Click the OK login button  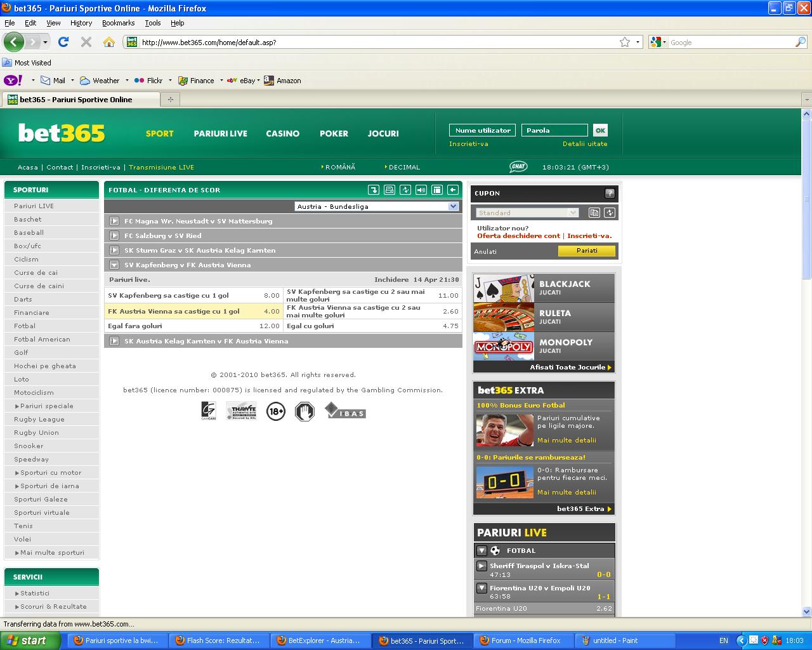[x=600, y=130]
